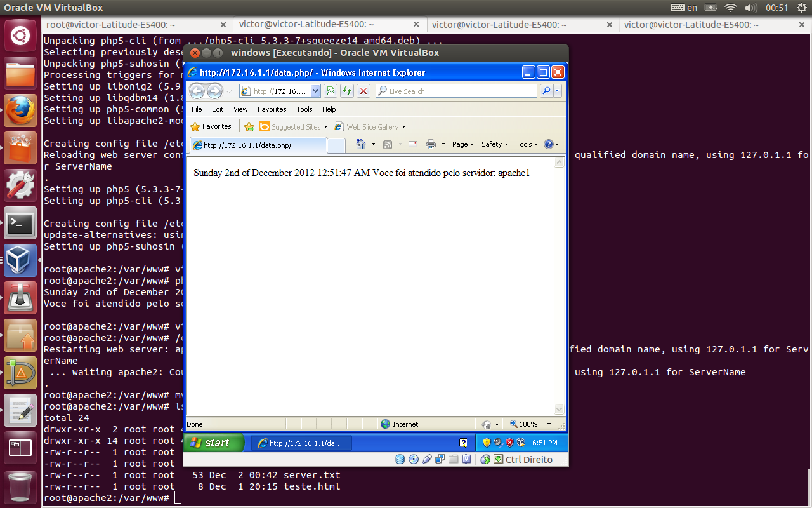Click the Favorites star button

tap(211, 126)
